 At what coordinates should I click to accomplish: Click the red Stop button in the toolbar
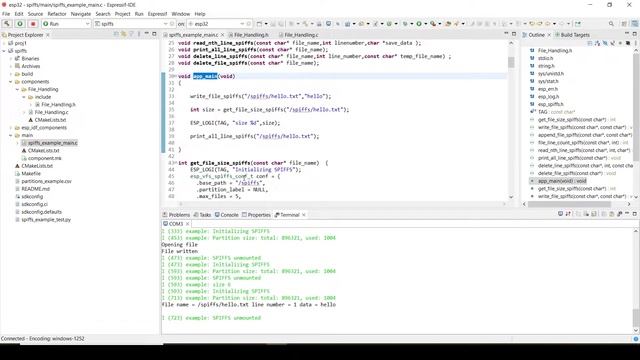pos(33,24)
